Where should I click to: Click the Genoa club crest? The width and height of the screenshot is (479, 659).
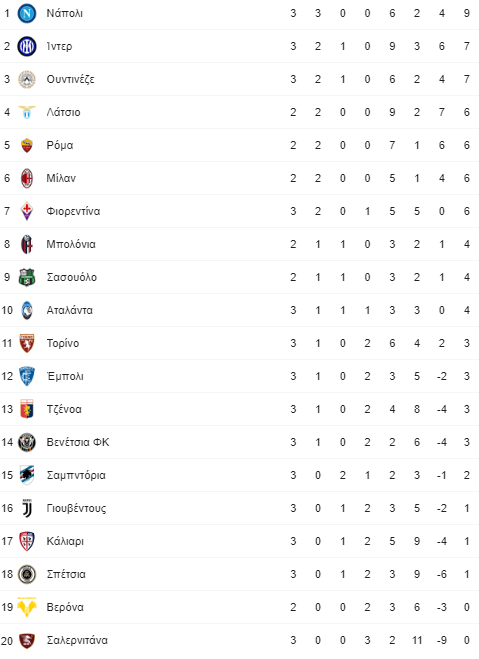(x=27, y=409)
